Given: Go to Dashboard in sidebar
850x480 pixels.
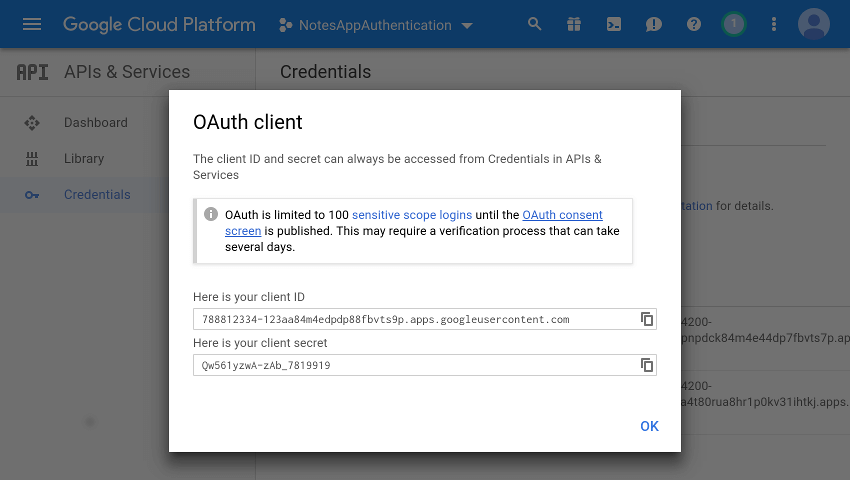Looking at the screenshot, I should [95, 123].
